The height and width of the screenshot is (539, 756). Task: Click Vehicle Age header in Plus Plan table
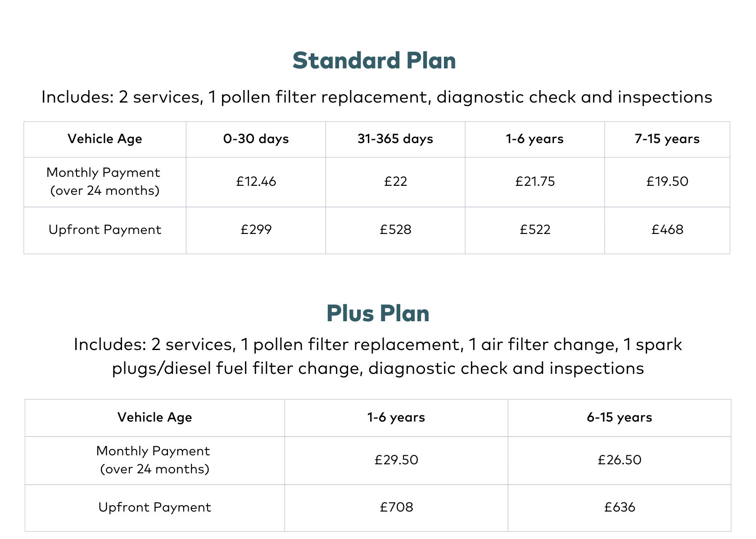pyautogui.click(x=155, y=418)
